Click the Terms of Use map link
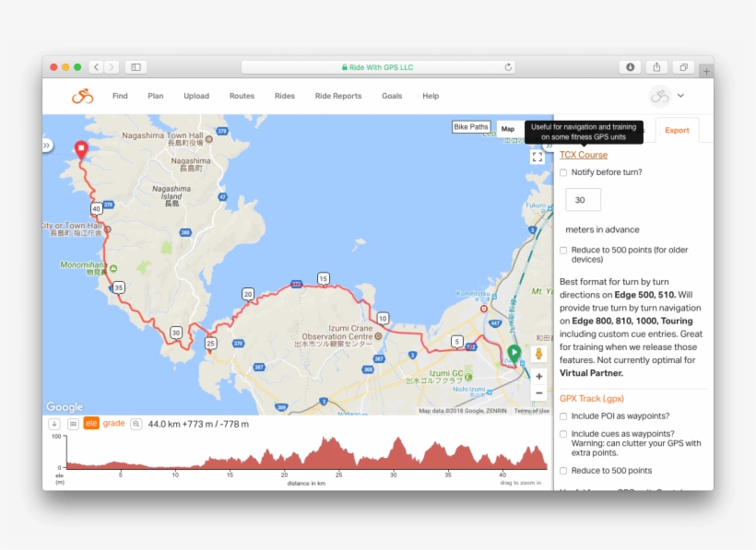756x550 pixels. (531, 411)
